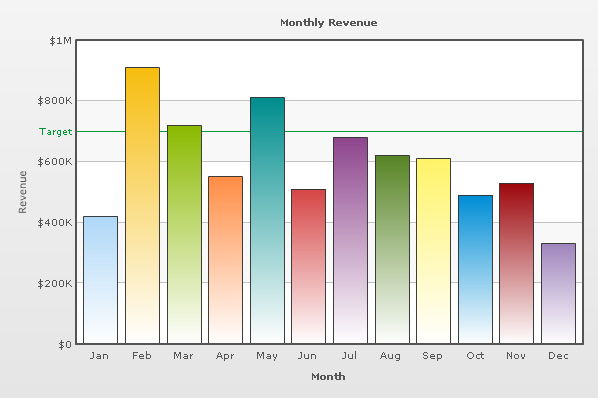598x398 pixels.
Task: Click the dark red Nov bar
Action: click(x=517, y=263)
